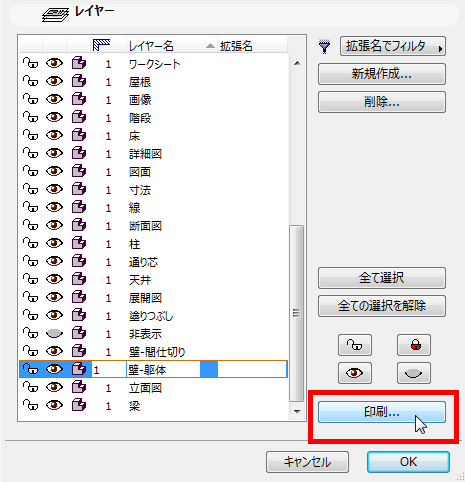
Task: Select the 詳細図 layer name
Action: [x=145, y=154]
